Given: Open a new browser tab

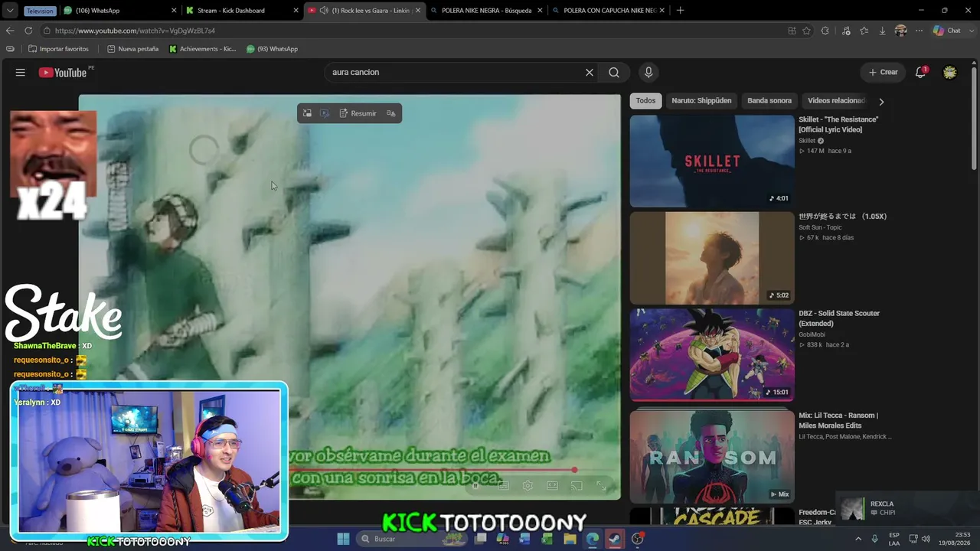Looking at the screenshot, I should pos(680,11).
